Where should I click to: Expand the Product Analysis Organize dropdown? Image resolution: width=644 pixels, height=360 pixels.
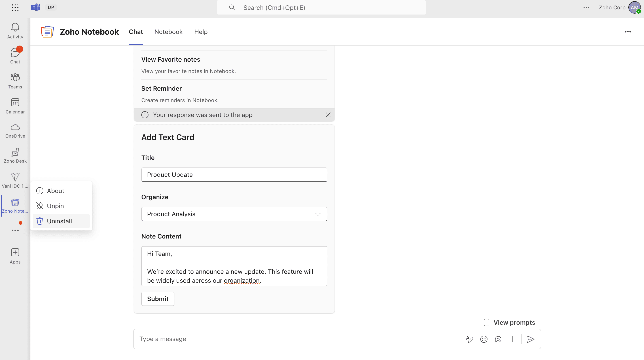coord(234,214)
